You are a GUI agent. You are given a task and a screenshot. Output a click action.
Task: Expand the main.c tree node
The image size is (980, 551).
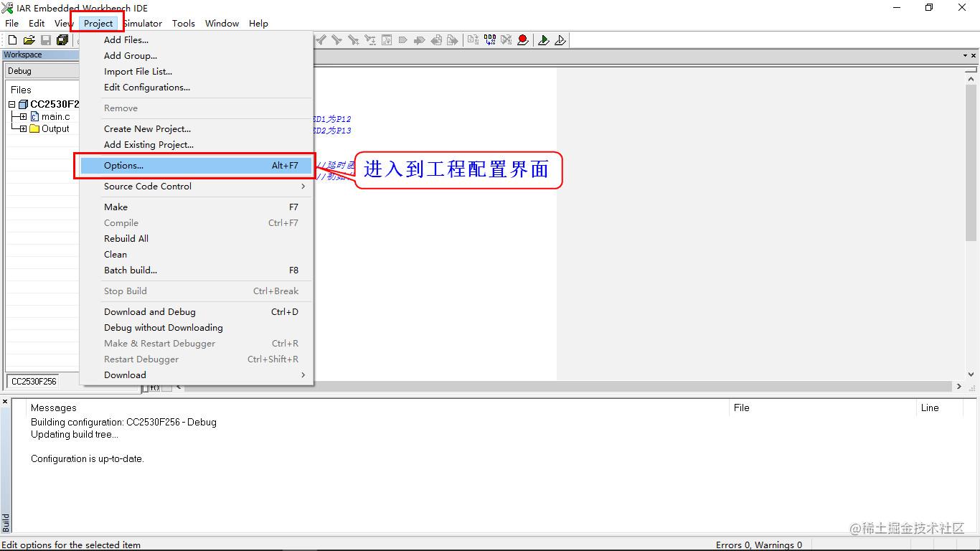(23, 116)
